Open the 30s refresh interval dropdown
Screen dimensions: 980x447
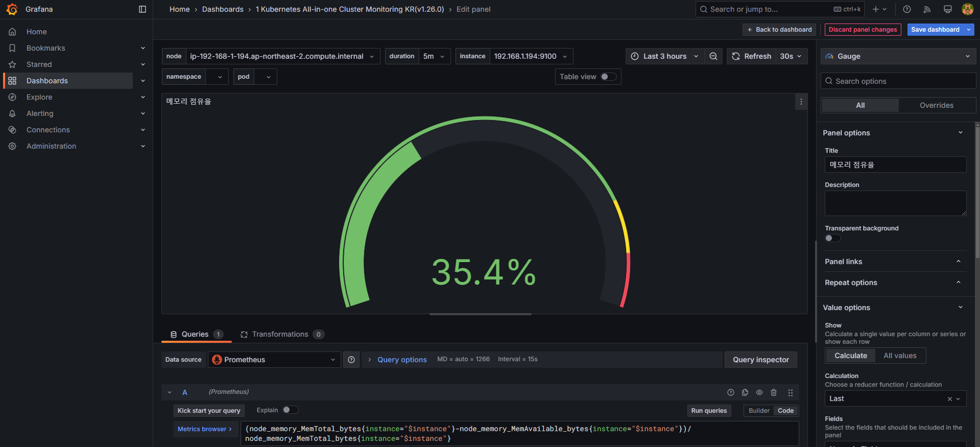[x=791, y=56]
